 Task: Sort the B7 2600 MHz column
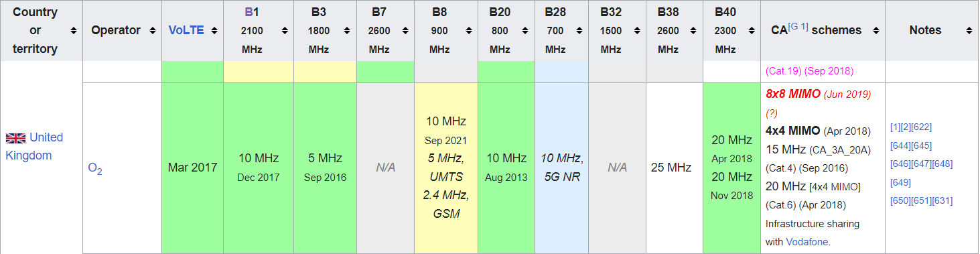click(x=405, y=31)
